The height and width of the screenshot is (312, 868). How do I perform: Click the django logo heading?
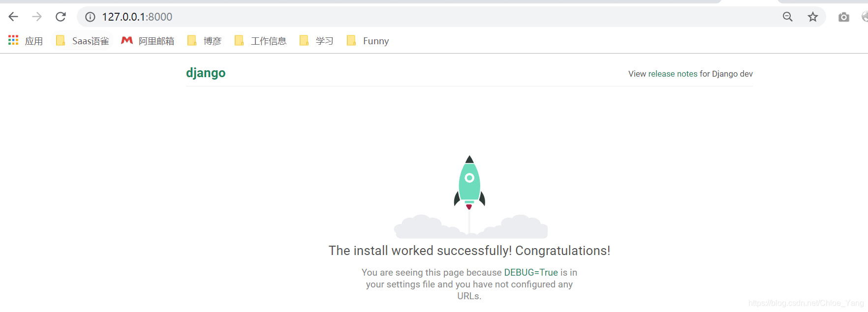[206, 73]
